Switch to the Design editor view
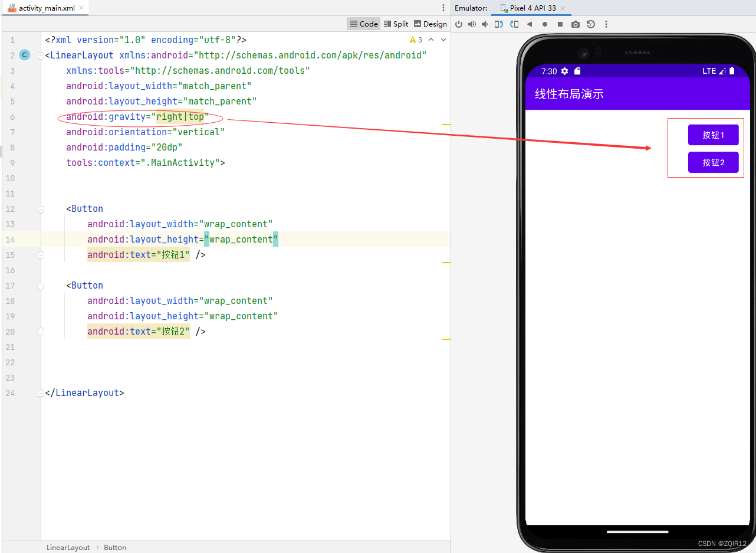Viewport: 756px width, 553px height. 430,24
